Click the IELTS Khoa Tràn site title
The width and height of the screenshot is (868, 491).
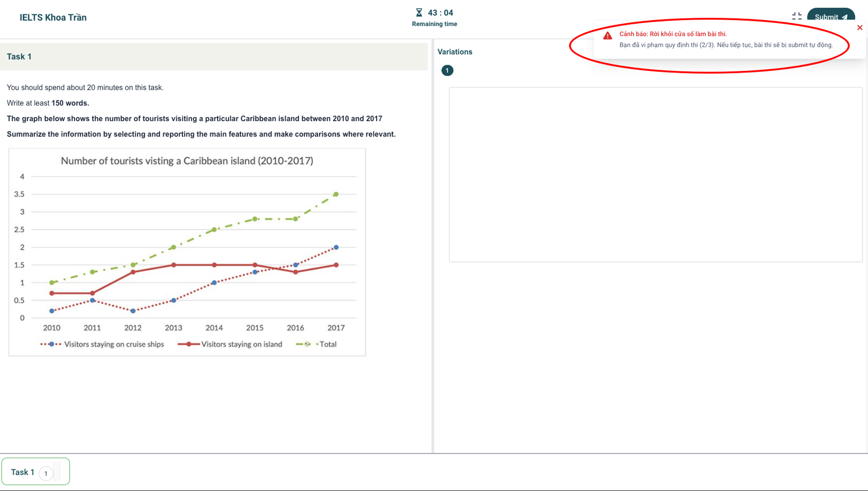[x=53, y=17]
